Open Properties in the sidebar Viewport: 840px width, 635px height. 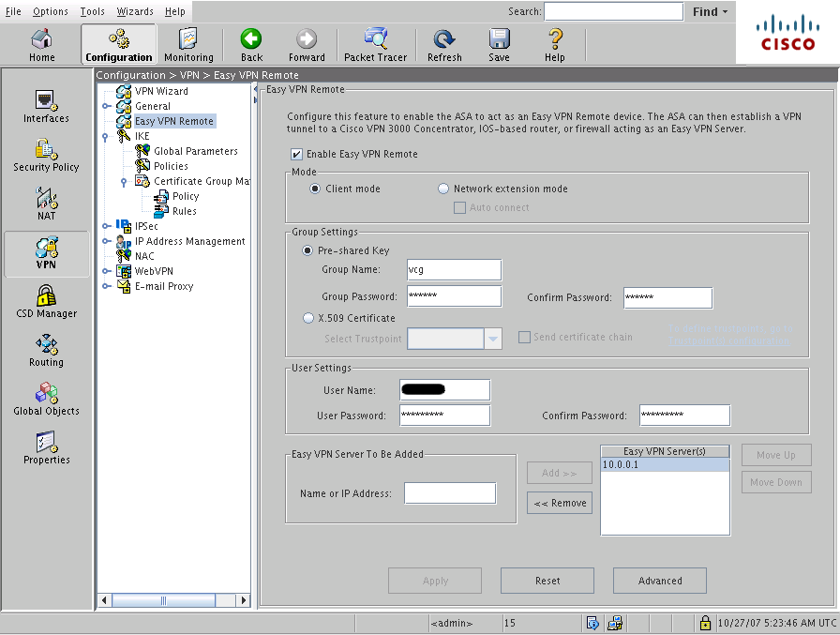pyautogui.click(x=46, y=448)
